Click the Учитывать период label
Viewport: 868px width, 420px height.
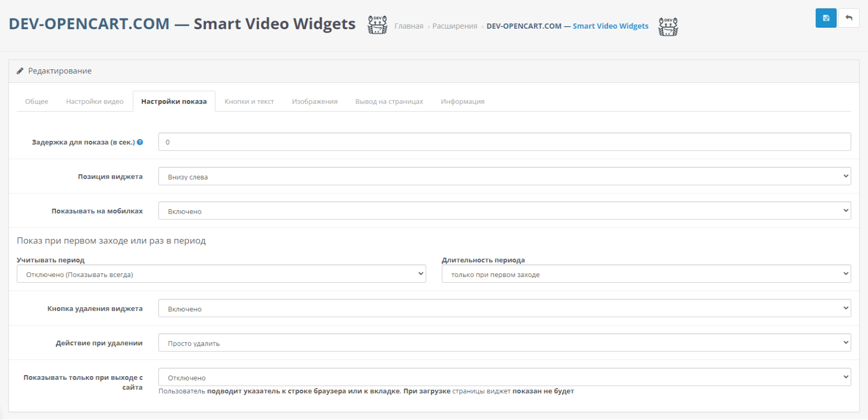click(50, 260)
